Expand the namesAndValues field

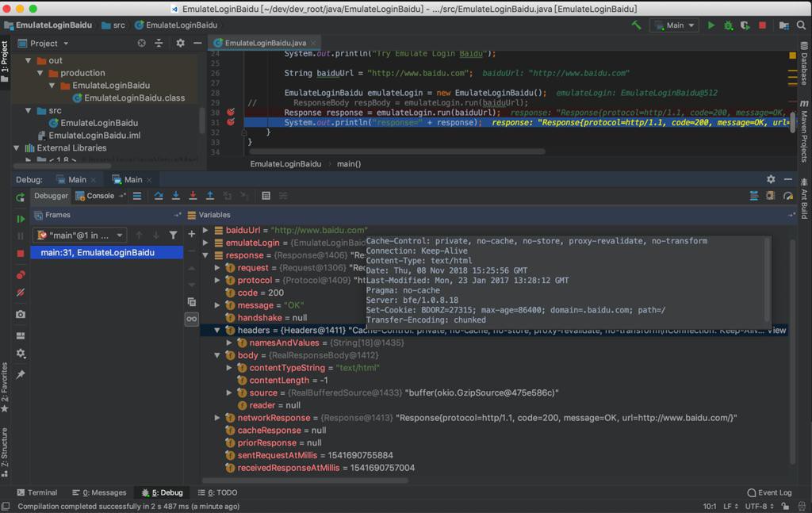point(229,343)
